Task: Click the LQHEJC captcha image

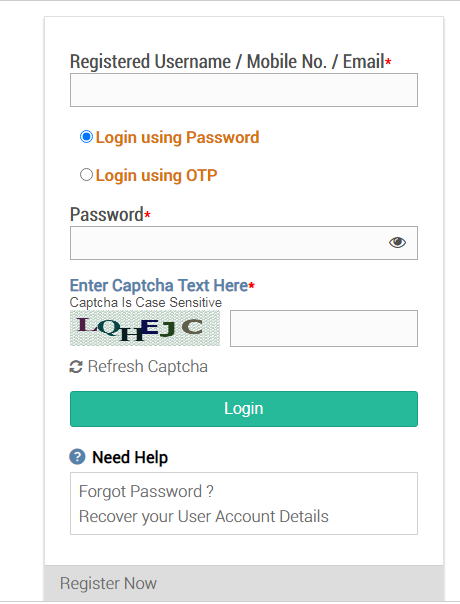Action: pos(145,328)
